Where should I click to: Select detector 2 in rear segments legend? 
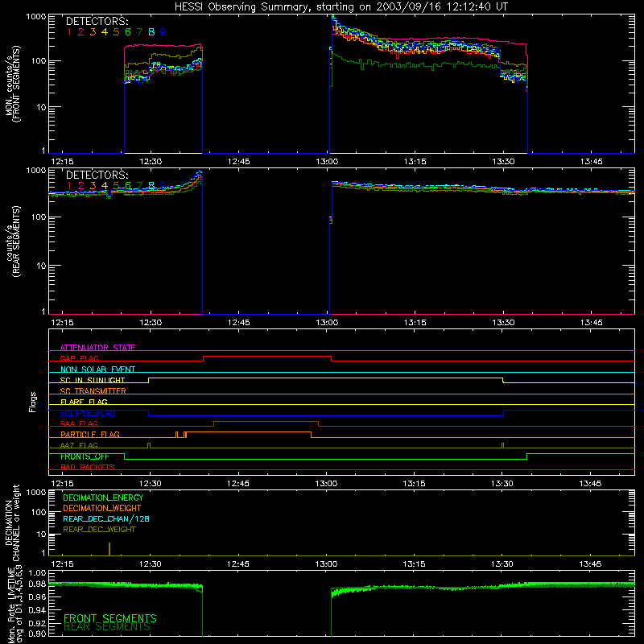coord(81,186)
